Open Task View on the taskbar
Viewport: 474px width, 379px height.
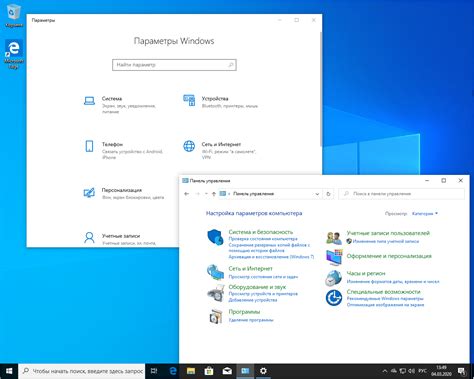coord(154,371)
